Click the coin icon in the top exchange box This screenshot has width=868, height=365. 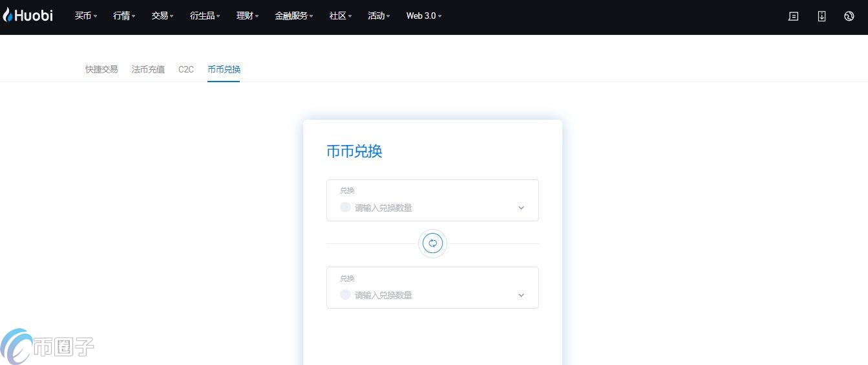pos(345,207)
